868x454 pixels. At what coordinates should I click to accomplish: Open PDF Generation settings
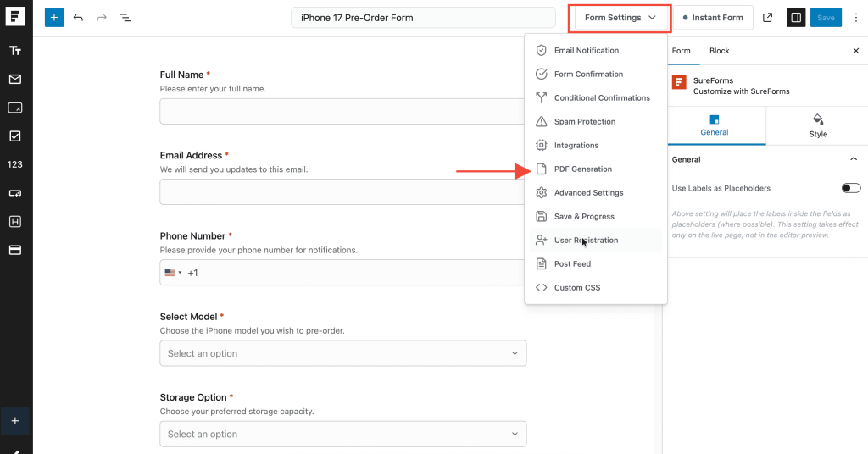(596, 169)
